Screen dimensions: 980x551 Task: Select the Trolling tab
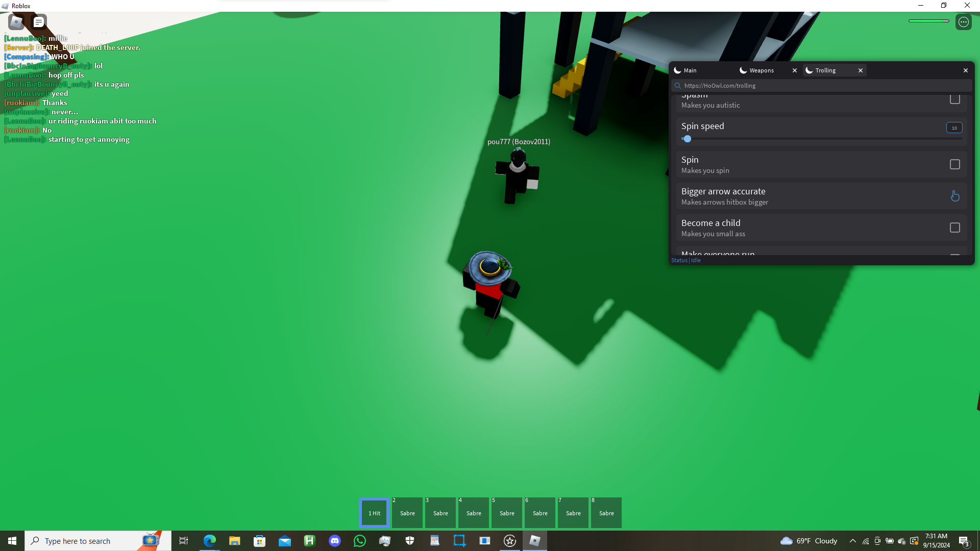(x=825, y=70)
